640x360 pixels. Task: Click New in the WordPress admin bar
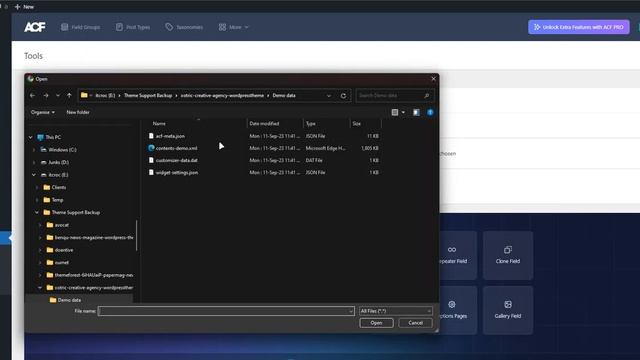click(x=24, y=7)
